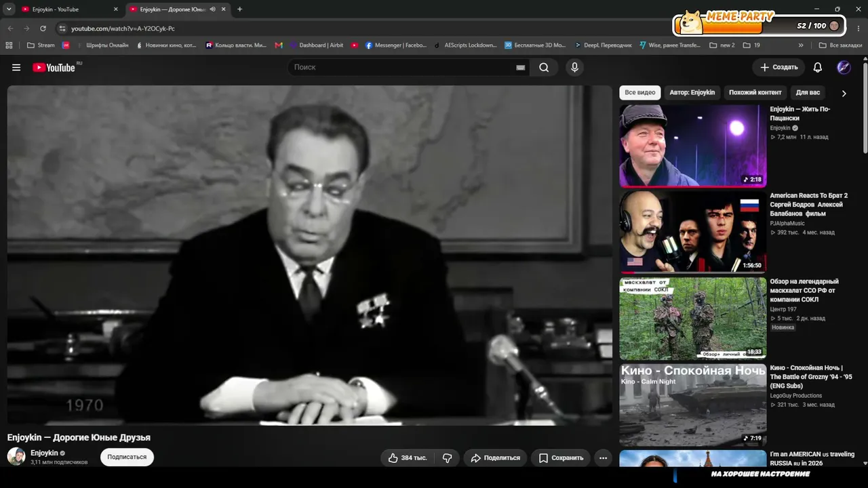Click the main video player
This screenshot has width=868, height=488.
pos(310,256)
